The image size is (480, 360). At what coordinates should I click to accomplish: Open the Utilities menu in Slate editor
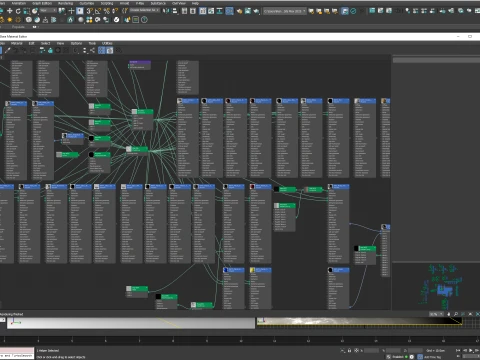pos(107,43)
